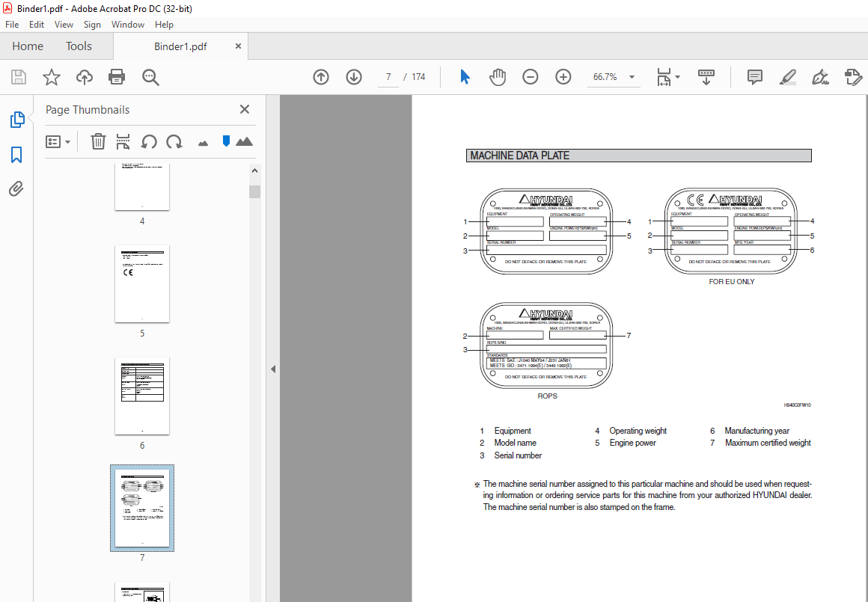Select page 4 thumbnail

coord(142,187)
